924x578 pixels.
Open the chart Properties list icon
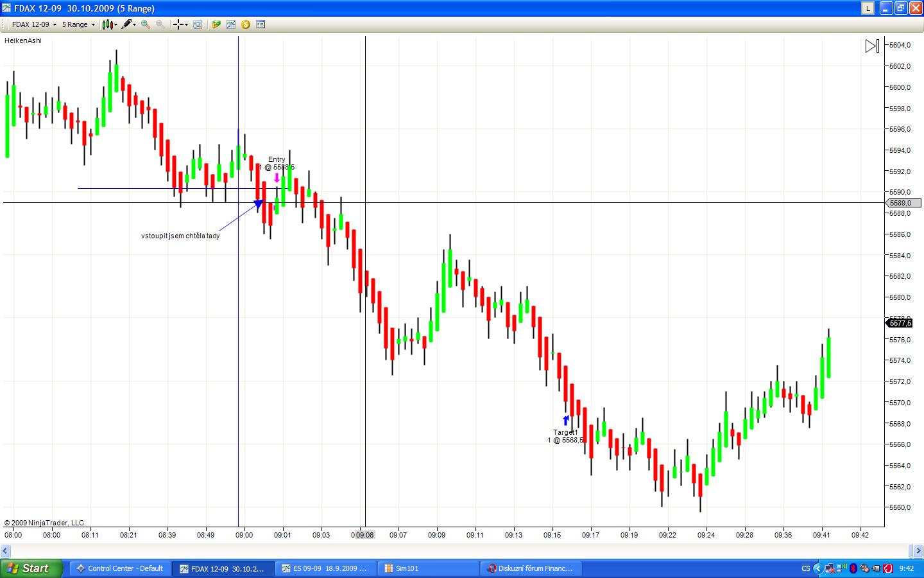click(x=261, y=24)
